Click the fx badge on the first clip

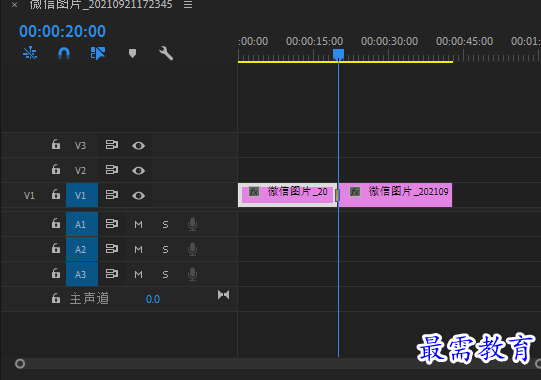coord(254,192)
